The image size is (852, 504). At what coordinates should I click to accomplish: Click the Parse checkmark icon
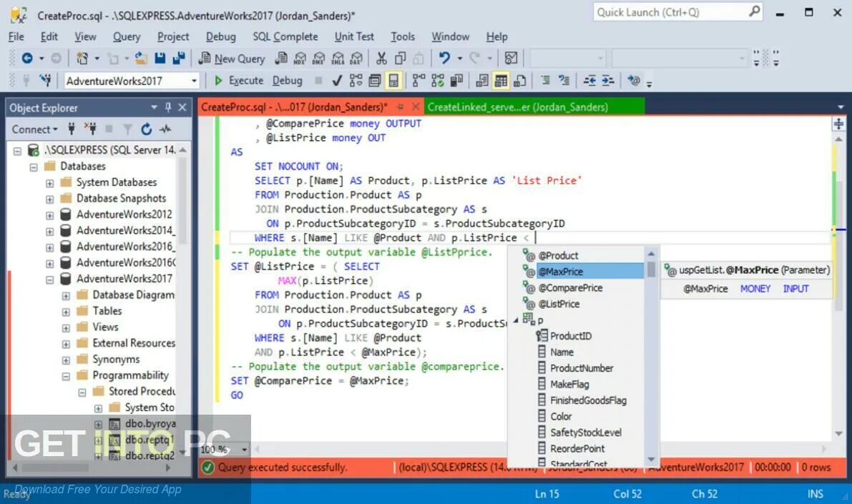[x=337, y=81]
